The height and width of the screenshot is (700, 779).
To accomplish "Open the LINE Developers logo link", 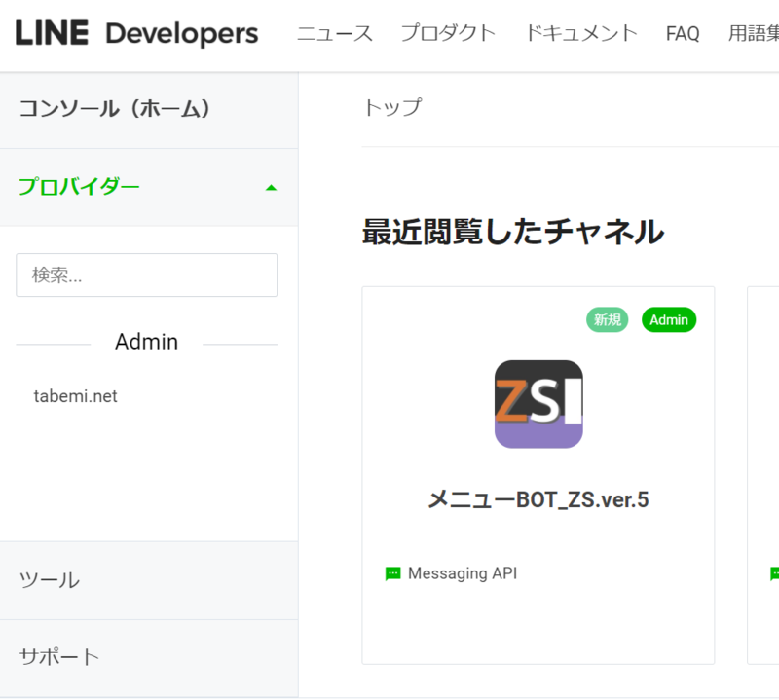I will click(136, 33).
